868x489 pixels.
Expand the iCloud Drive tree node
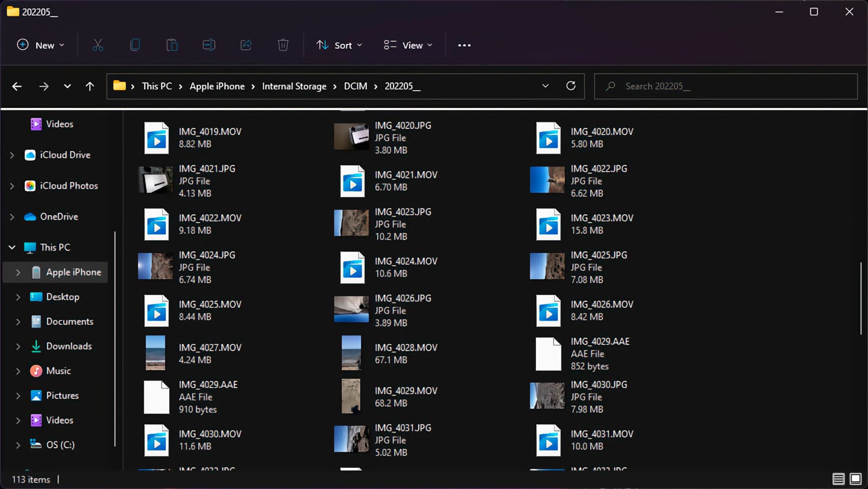click(x=12, y=155)
